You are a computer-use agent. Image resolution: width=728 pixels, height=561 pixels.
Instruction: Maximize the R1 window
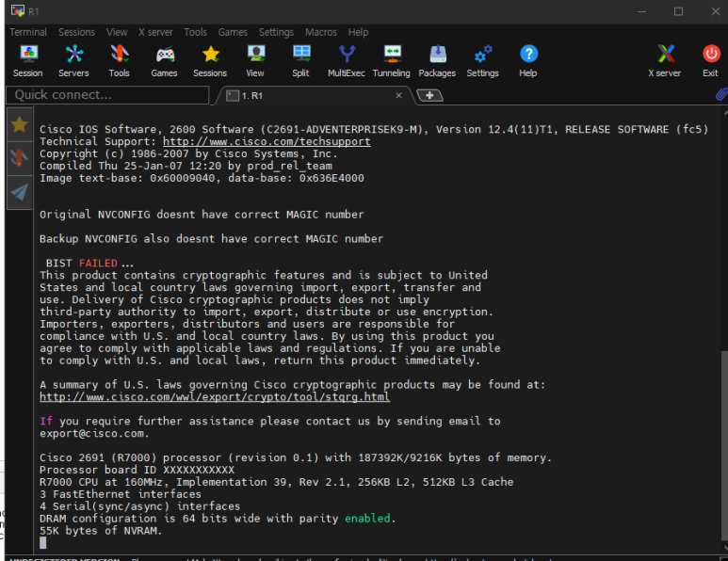coord(678,11)
